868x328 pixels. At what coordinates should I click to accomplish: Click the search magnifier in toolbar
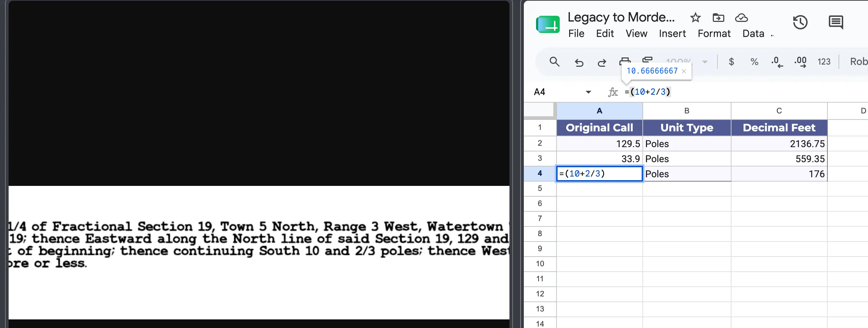click(x=554, y=62)
